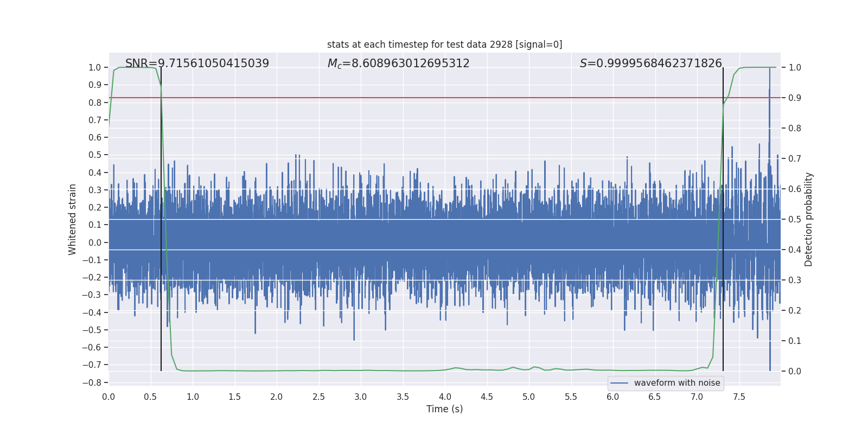
Task: Select the Whitened strain tick label −0.5
Action: click(x=92, y=330)
